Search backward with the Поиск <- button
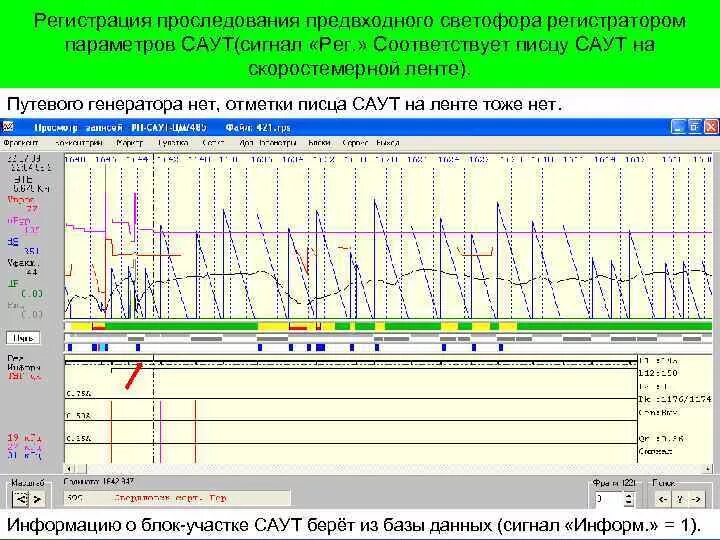This screenshot has height=540, width=720. pos(662,499)
